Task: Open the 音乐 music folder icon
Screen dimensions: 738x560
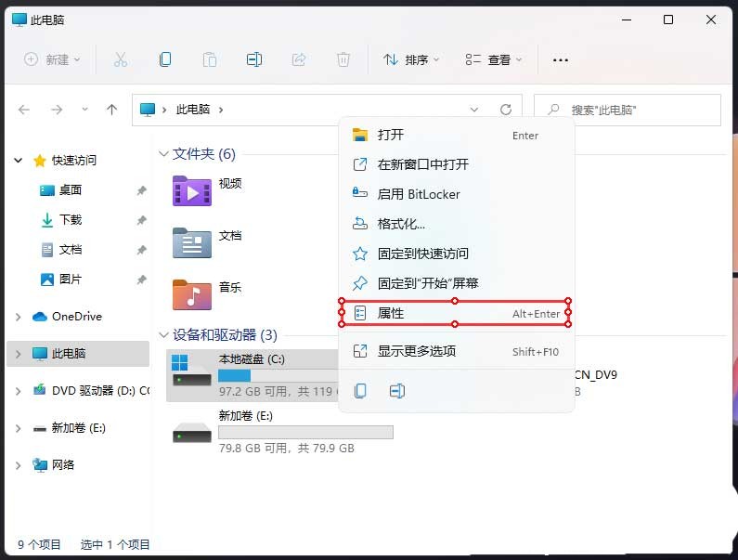Action: click(x=191, y=294)
